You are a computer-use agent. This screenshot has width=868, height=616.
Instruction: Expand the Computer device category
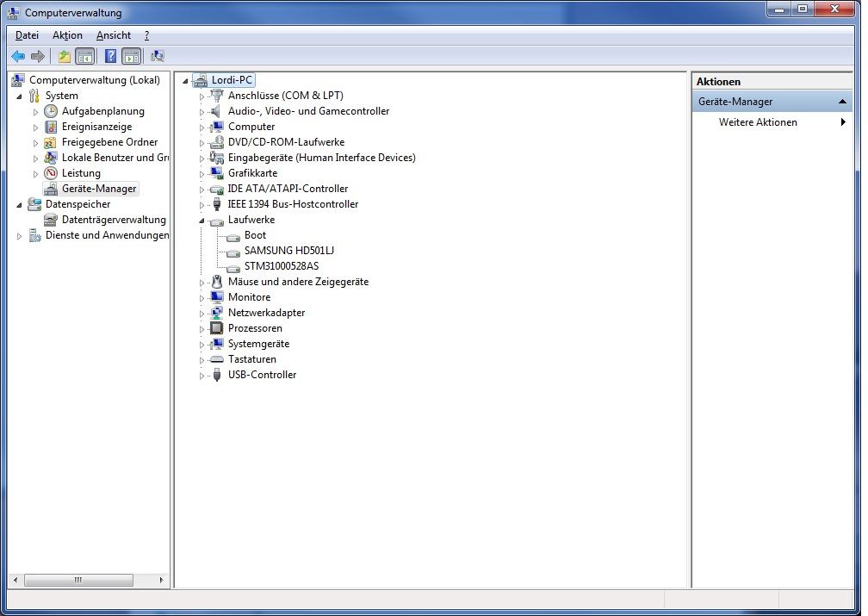pos(201,128)
